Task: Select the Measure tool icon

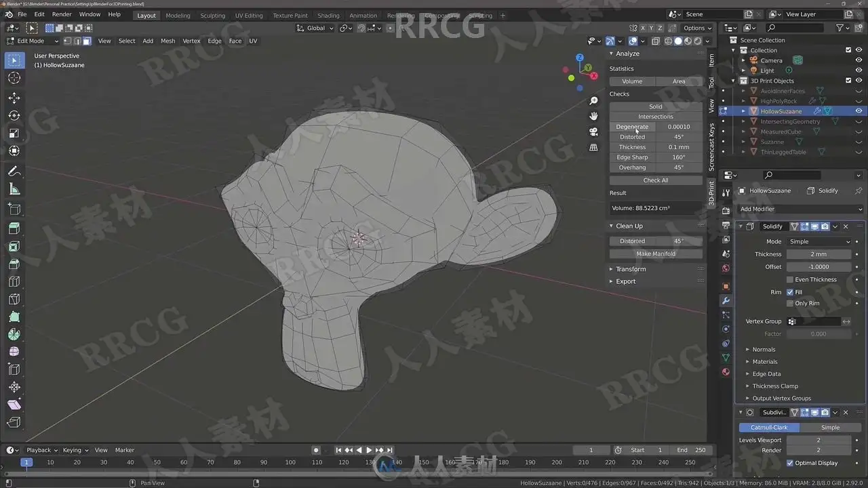Action: [14, 189]
